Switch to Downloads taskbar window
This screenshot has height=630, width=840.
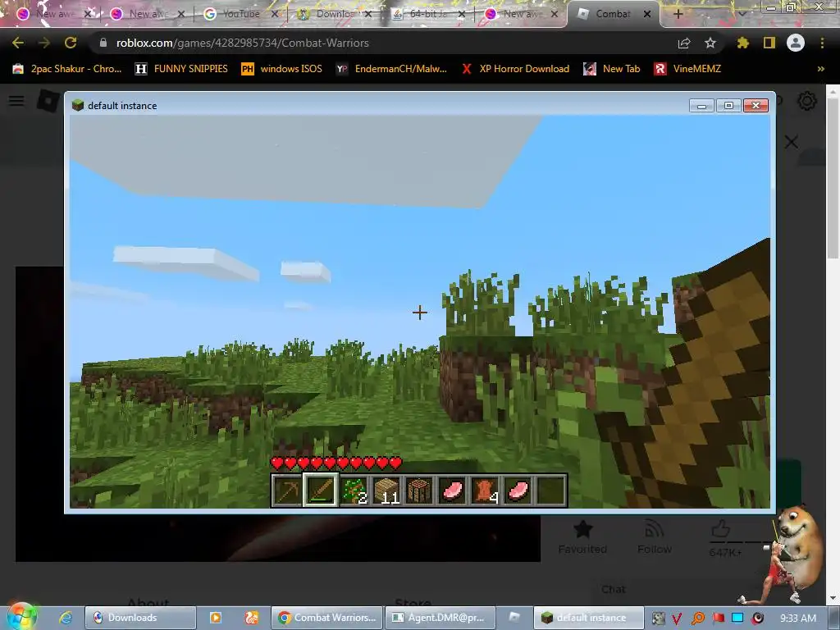[x=141, y=618]
